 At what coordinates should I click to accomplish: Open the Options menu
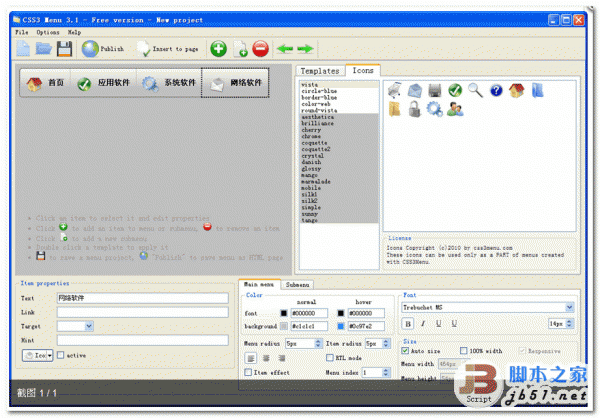[48, 32]
